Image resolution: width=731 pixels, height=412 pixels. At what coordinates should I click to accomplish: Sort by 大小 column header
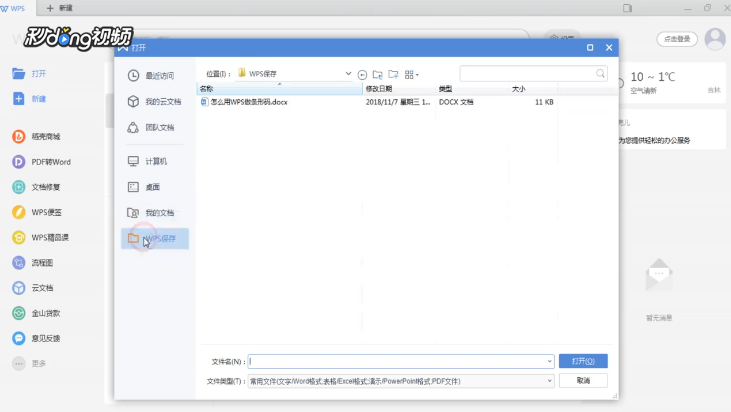coord(533,89)
